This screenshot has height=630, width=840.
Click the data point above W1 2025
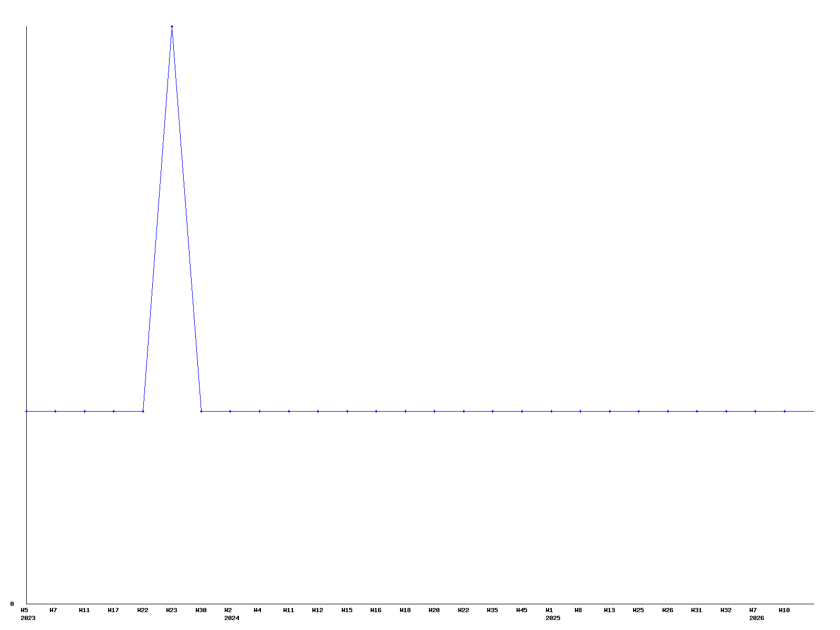tap(551, 411)
